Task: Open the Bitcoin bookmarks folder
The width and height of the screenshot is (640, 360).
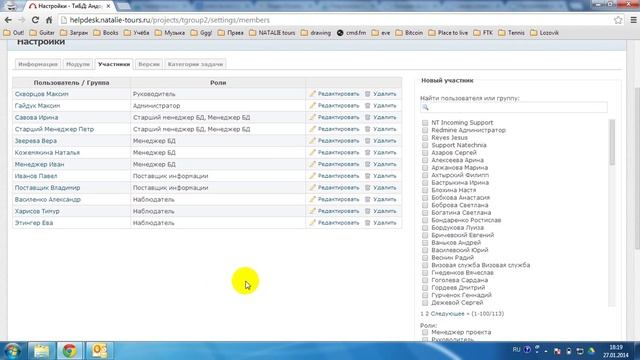Action: pos(409,33)
